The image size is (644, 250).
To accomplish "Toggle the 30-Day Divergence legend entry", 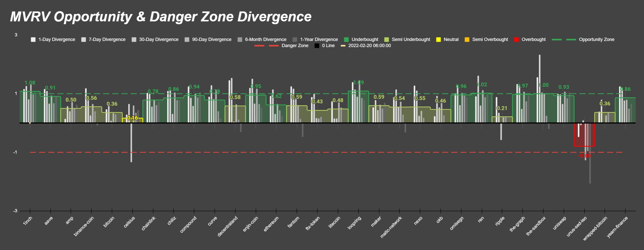I will 155,39.
